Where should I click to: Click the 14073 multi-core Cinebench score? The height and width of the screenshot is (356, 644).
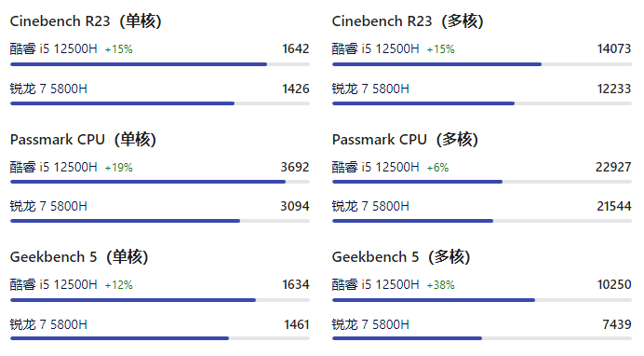[x=614, y=48]
